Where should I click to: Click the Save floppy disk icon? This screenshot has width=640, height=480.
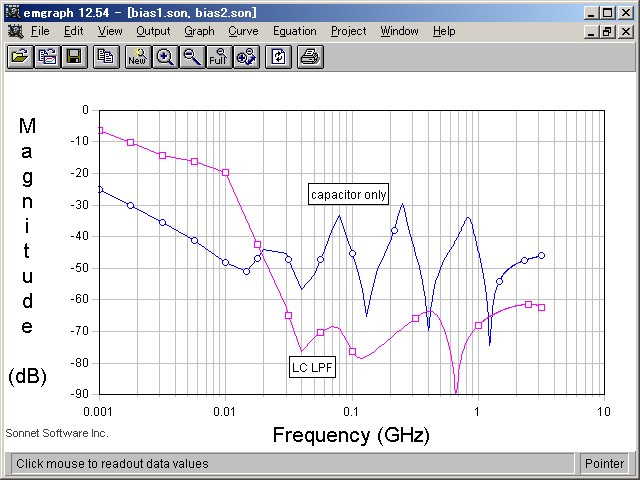coord(74,57)
